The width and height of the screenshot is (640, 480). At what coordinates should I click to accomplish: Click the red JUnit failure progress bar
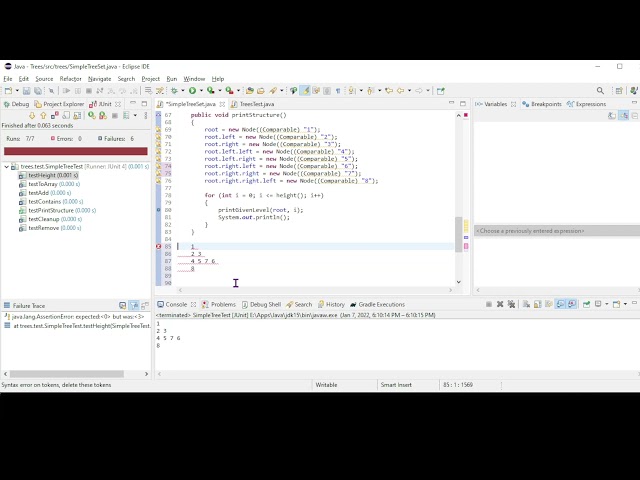pyautogui.click(x=75, y=152)
